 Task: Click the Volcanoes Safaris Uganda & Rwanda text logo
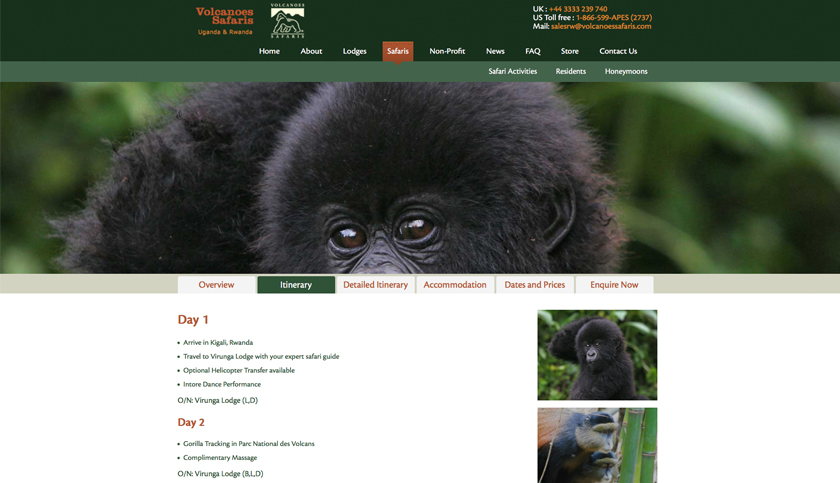tap(224, 21)
